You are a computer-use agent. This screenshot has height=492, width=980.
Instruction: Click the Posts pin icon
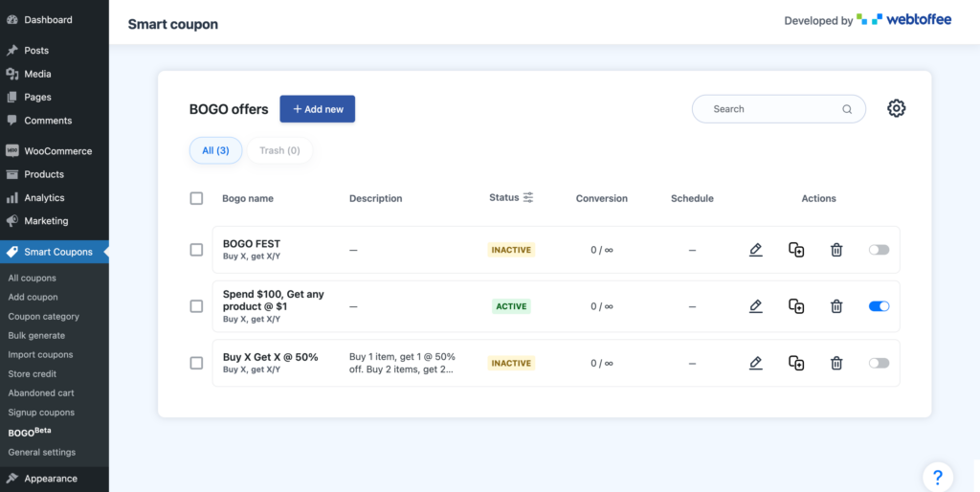click(x=11, y=51)
